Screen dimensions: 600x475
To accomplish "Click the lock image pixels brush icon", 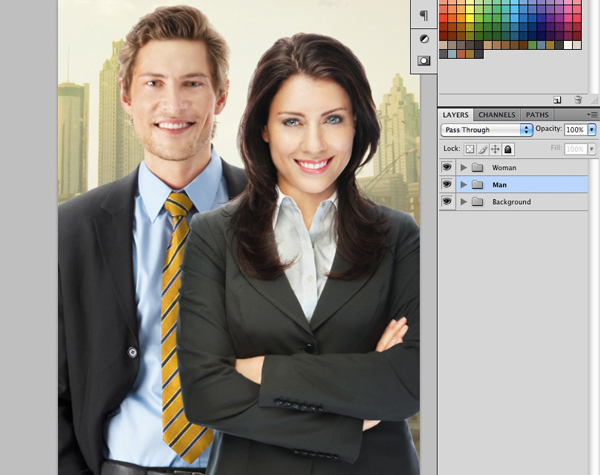I will coord(483,149).
